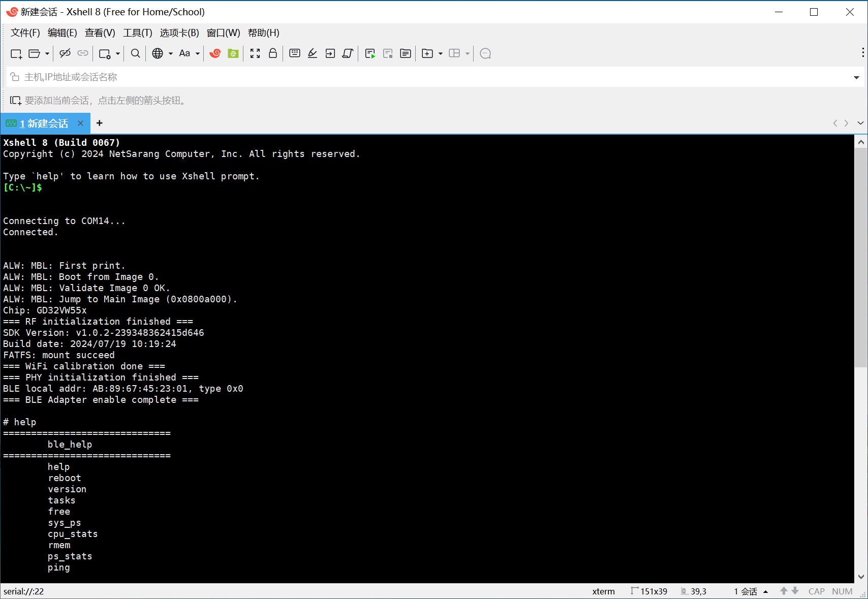The height and width of the screenshot is (599, 868).
Task: Click the highlight pen icon
Action: [313, 53]
